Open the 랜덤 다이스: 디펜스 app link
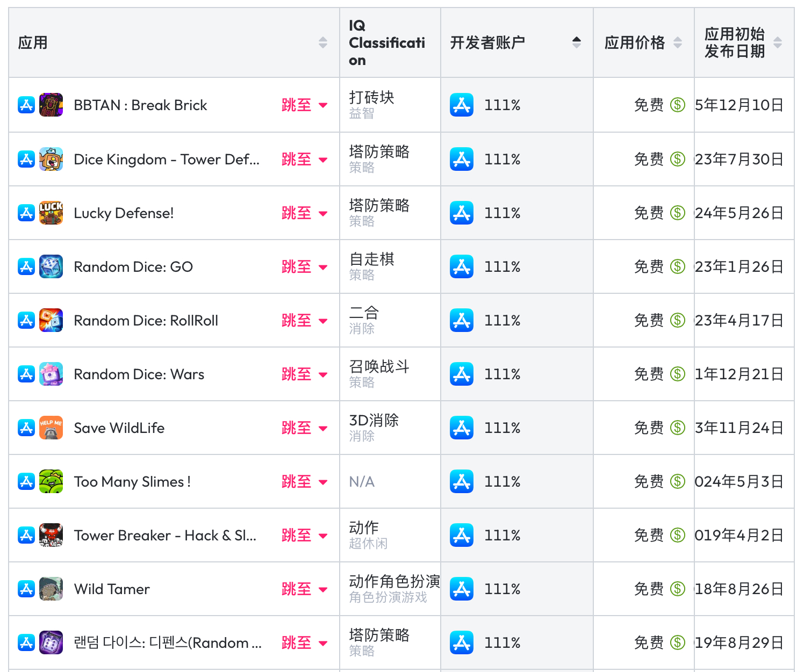 [168, 643]
